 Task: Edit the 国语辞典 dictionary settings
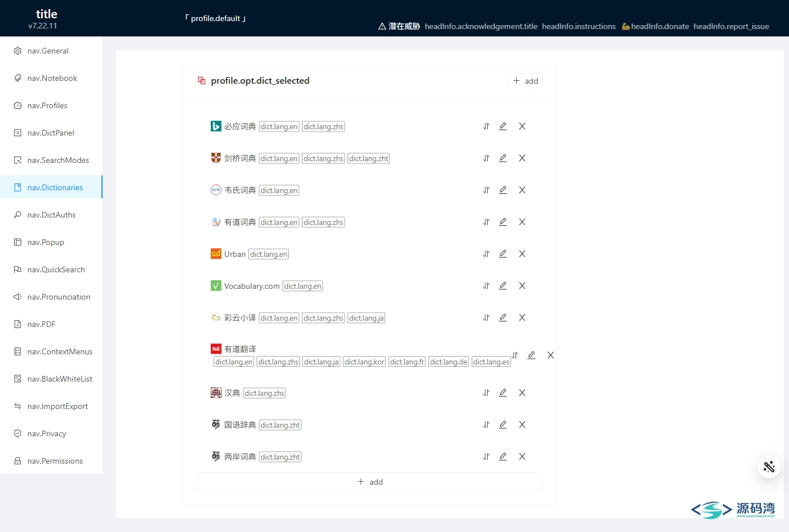[503, 425]
